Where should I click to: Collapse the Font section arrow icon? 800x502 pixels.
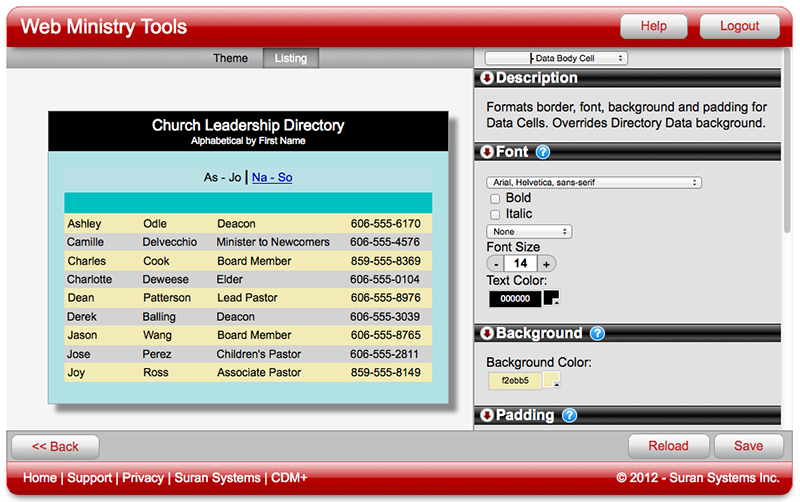tap(487, 152)
